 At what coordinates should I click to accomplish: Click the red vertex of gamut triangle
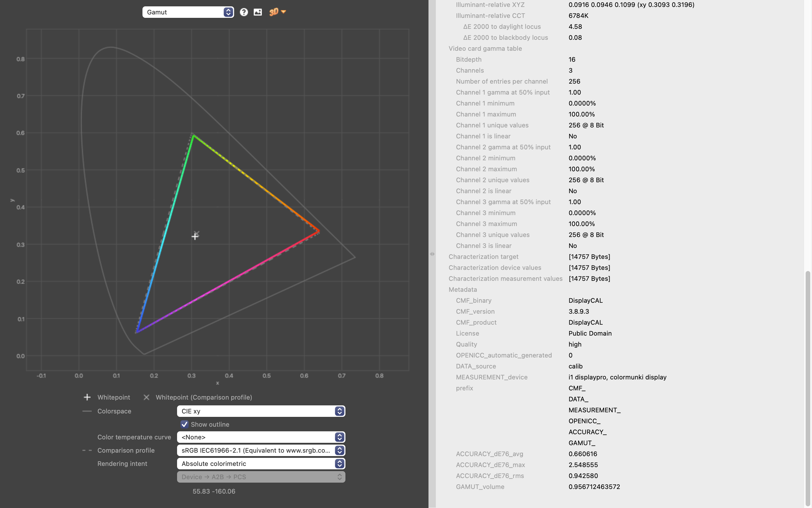(x=319, y=231)
